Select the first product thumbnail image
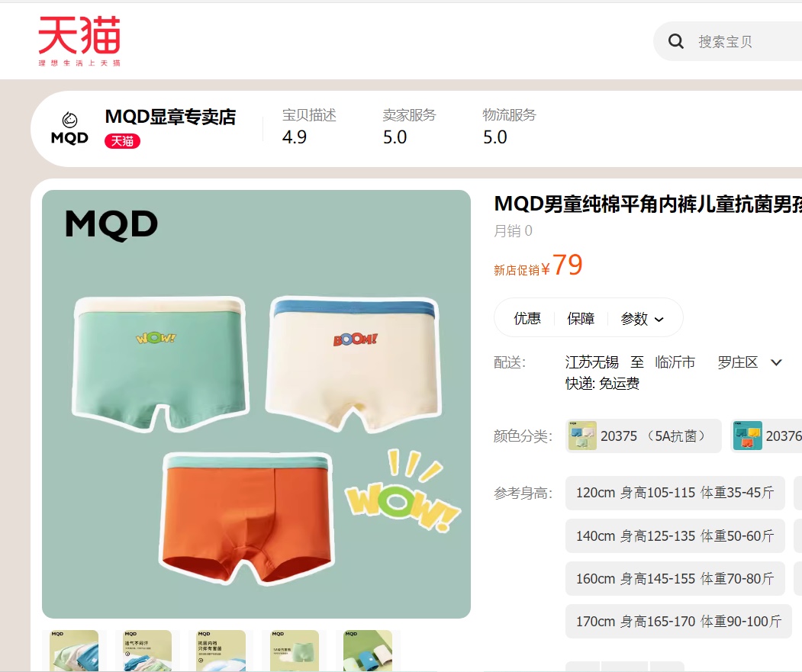Image resolution: width=802 pixels, height=672 pixels. (x=74, y=651)
